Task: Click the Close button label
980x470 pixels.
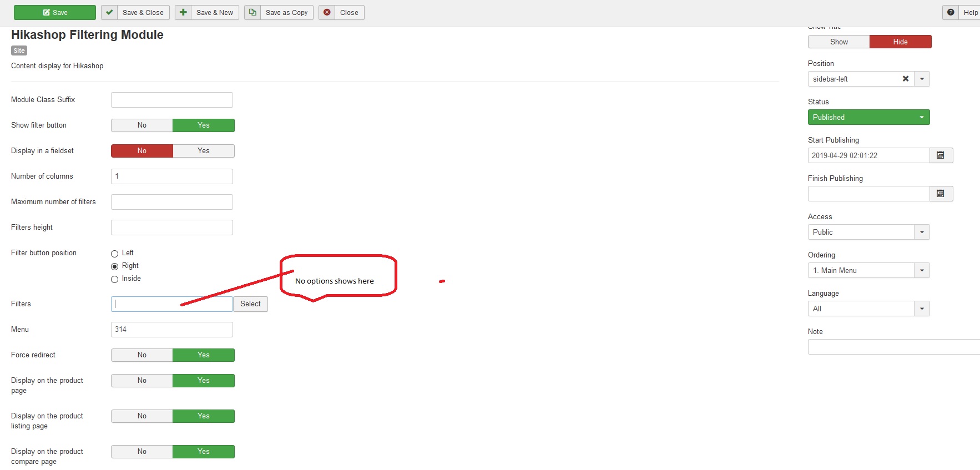Action: (349, 12)
